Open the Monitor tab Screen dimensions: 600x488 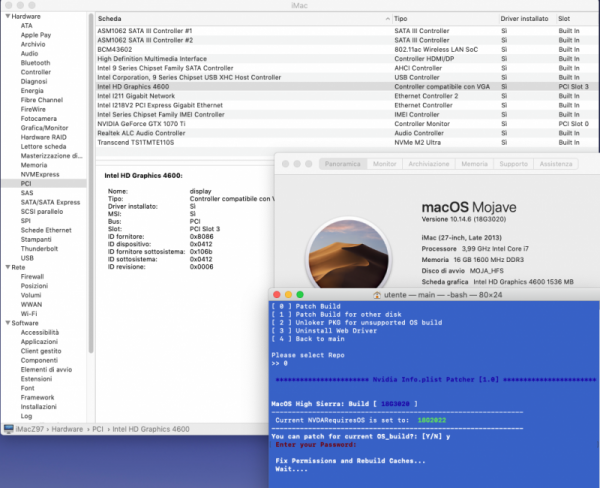point(383,163)
